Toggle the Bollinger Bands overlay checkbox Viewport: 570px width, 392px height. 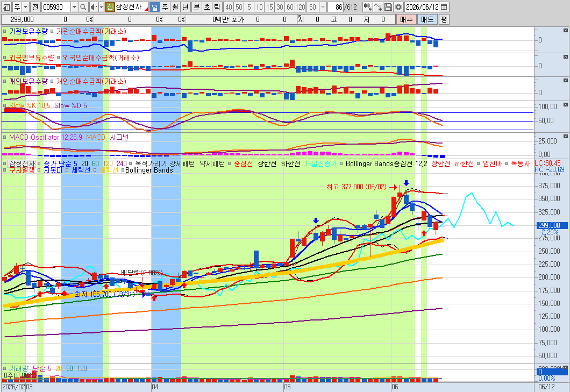[x=123, y=170]
